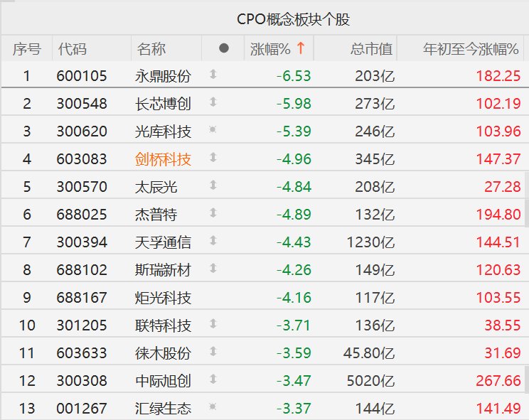This screenshot has height=420, width=529.
Task: Toggle sort order via the 涨幅% orange arrow
Action: (x=301, y=49)
